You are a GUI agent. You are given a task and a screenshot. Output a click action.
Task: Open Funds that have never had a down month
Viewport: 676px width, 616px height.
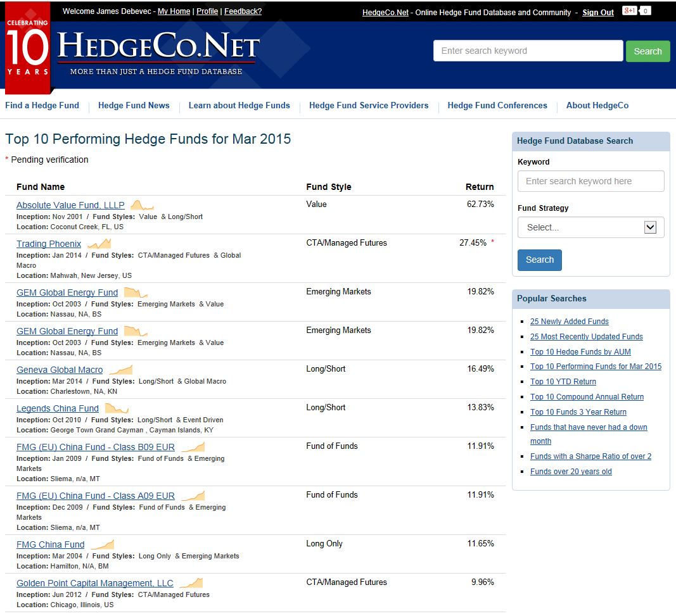[589, 434]
